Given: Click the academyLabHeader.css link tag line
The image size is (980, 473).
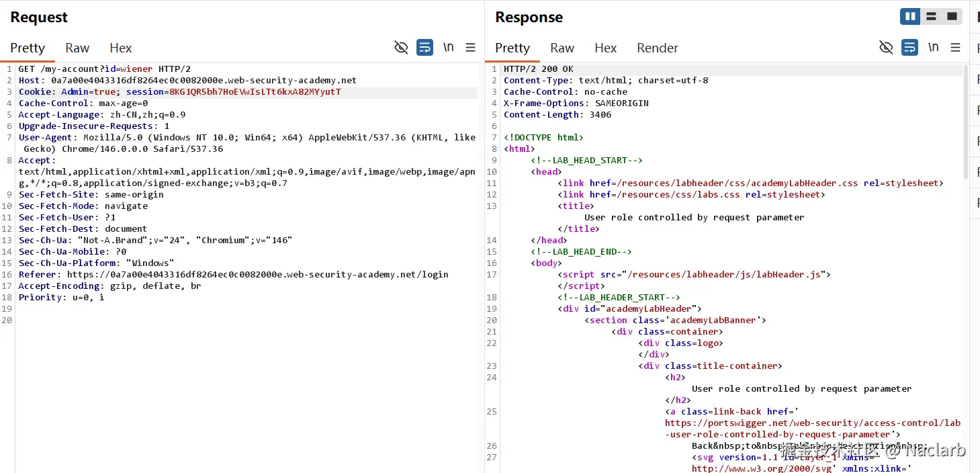Looking at the screenshot, I should [750, 183].
